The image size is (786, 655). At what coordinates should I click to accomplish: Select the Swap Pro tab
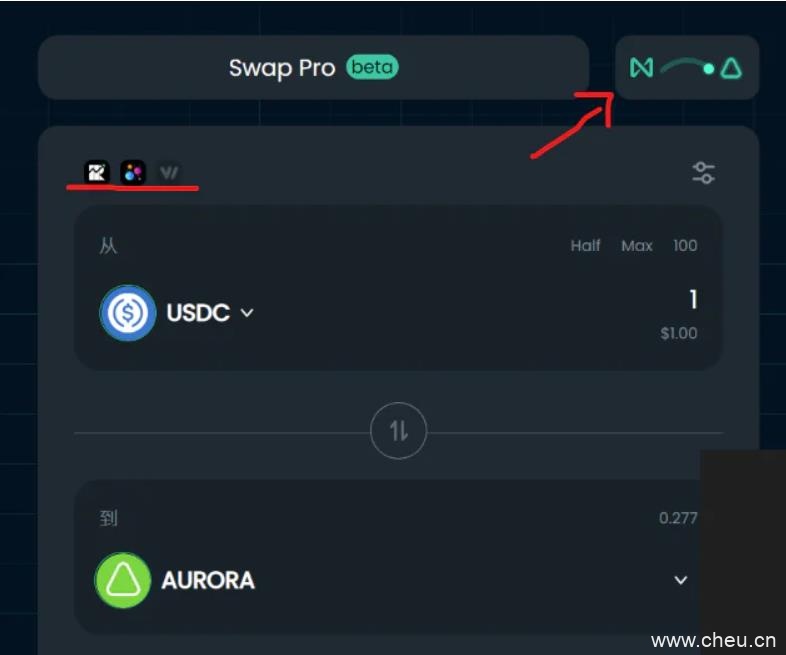(314, 68)
